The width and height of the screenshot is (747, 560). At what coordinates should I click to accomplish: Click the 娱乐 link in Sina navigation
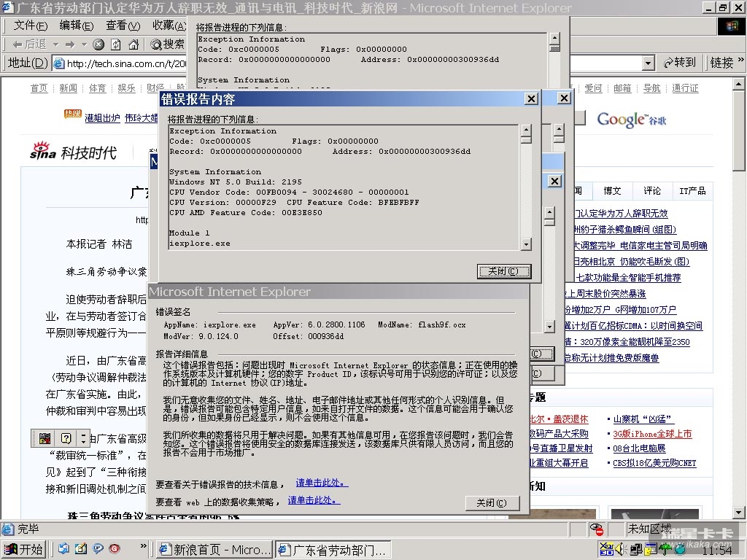pos(126,88)
